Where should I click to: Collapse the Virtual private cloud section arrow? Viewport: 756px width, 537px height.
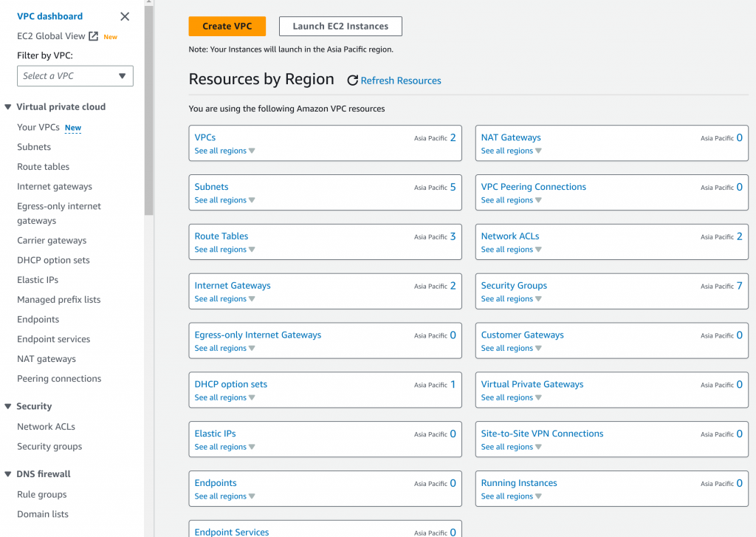pyautogui.click(x=8, y=107)
